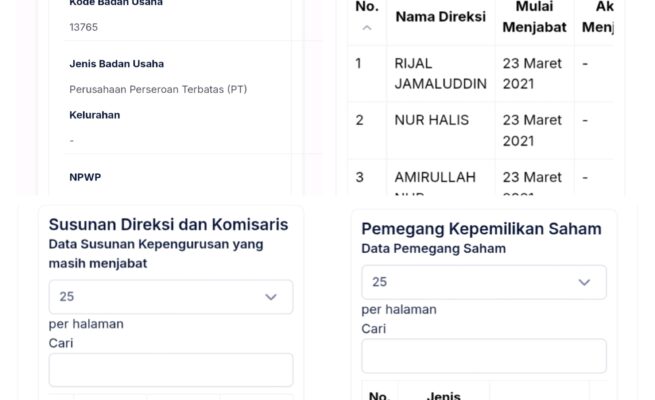Select the AMIRULLAH entry in row 3
Screen dimensions: 655x400
pos(435,177)
